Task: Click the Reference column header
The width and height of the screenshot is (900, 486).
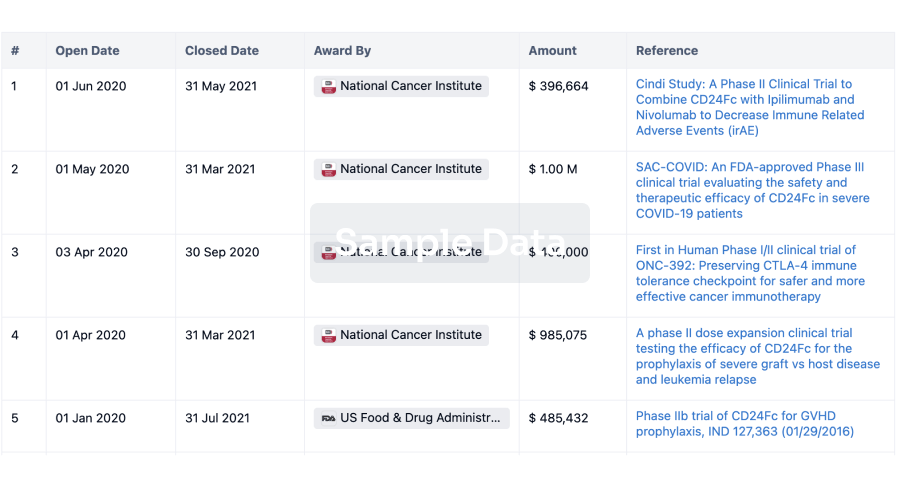Action: pos(667,51)
